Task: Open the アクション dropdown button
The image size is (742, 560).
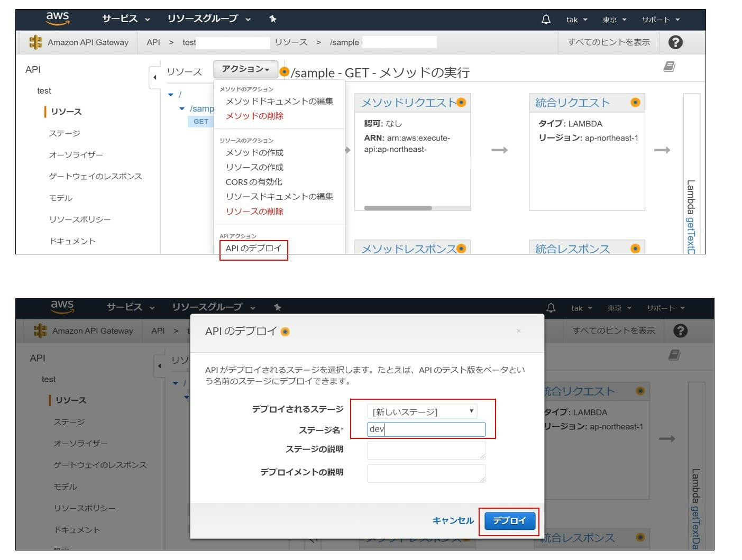Action: tap(245, 69)
